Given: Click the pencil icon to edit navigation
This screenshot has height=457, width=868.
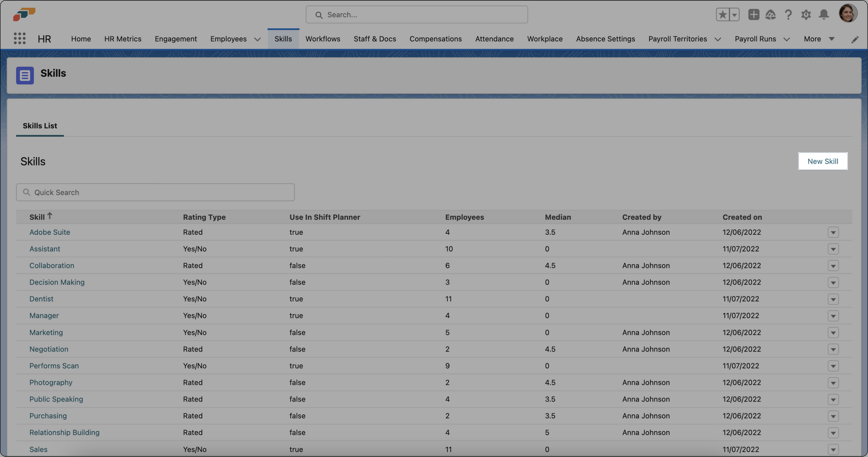Looking at the screenshot, I should (x=855, y=39).
